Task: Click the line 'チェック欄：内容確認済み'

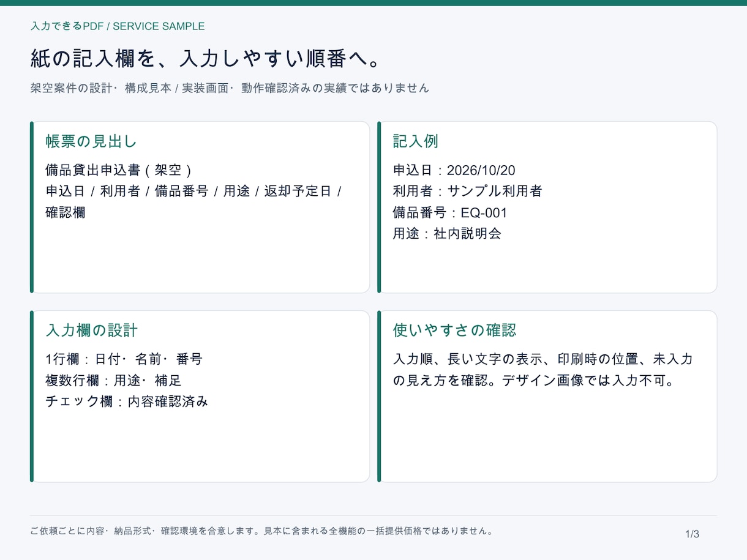Action: [x=127, y=401]
